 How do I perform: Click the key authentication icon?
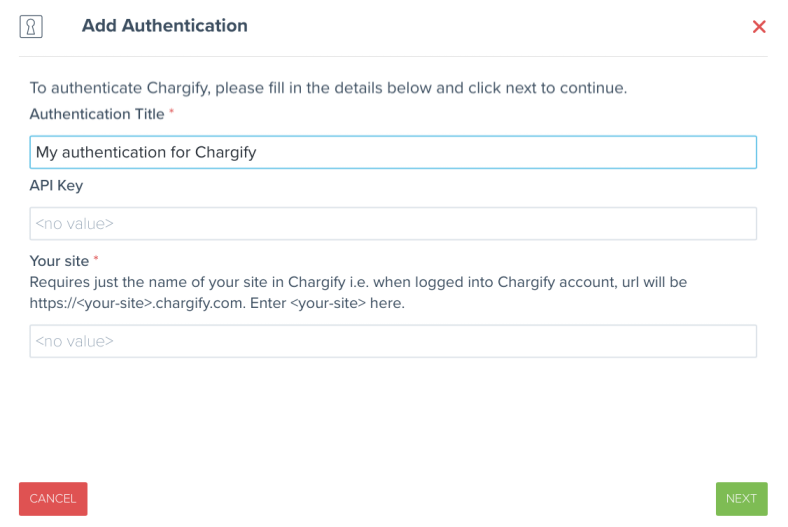31,27
